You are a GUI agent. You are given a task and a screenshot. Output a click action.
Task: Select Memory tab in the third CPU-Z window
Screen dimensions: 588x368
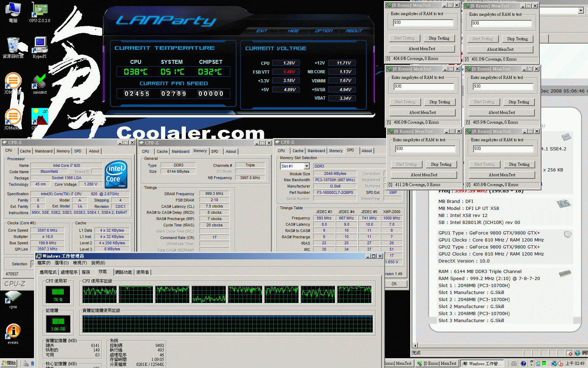tap(336, 151)
